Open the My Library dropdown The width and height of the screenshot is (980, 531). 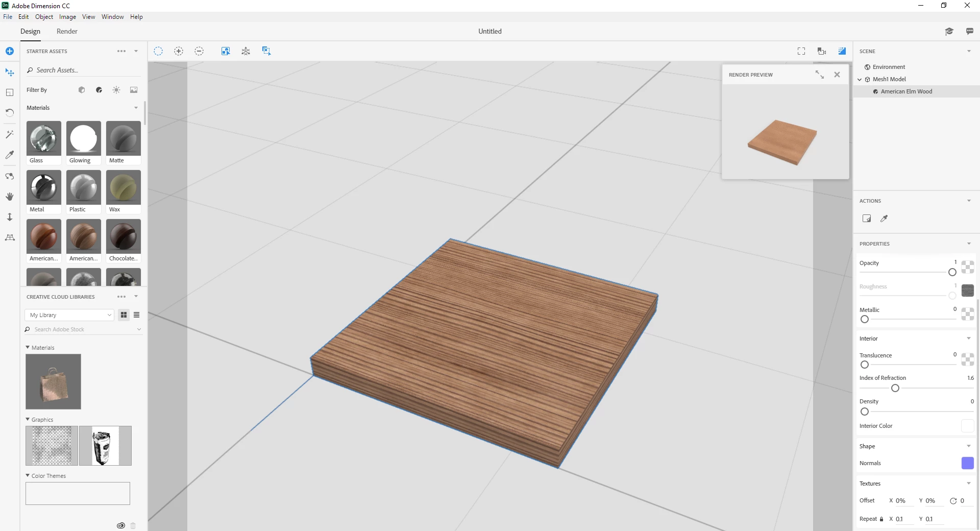click(x=69, y=315)
